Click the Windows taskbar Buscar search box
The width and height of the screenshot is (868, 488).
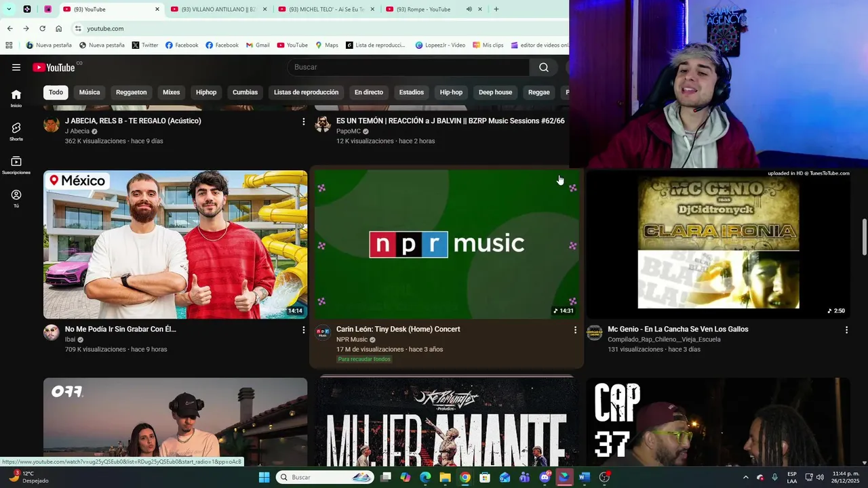point(325,477)
